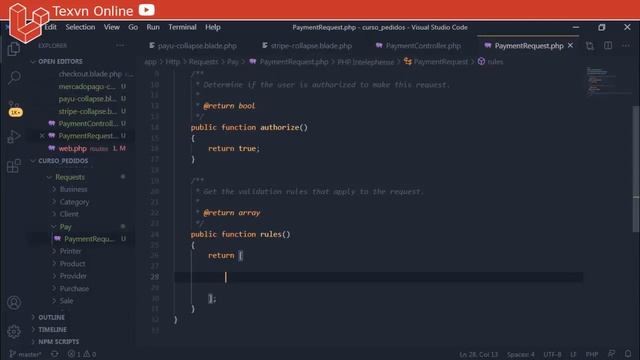Viewport: 640px width, 360px height.
Task: Open PaymentControll... in Open Editors list
Action: [x=88, y=123]
